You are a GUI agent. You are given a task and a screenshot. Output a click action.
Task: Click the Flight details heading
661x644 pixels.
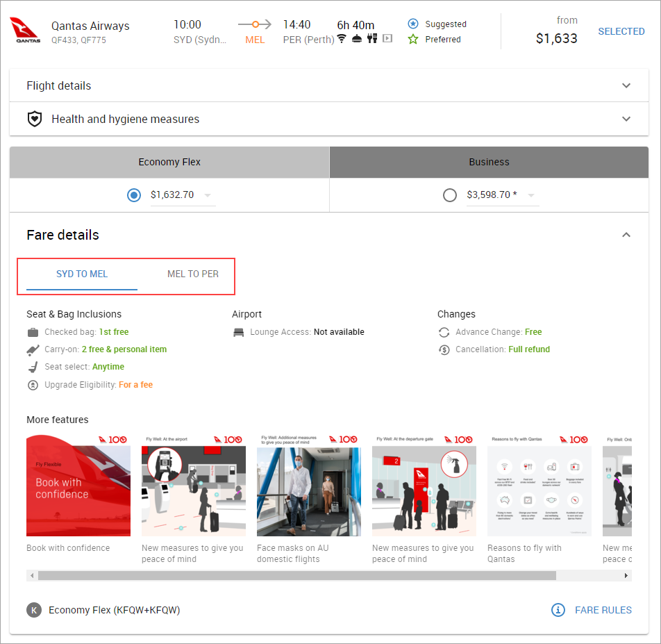click(x=58, y=85)
